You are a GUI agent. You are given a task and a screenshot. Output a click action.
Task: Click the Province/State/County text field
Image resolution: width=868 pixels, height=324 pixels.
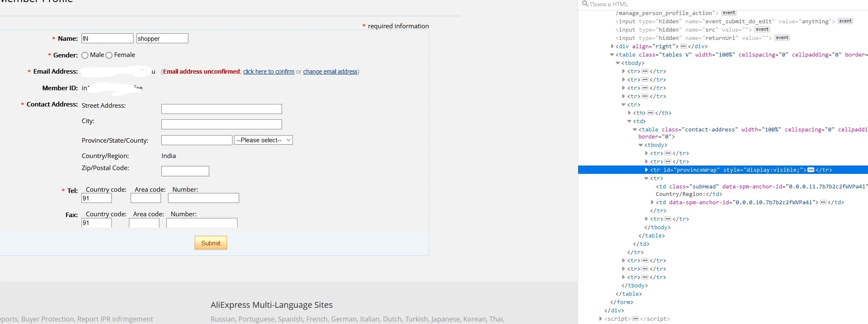(197, 140)
